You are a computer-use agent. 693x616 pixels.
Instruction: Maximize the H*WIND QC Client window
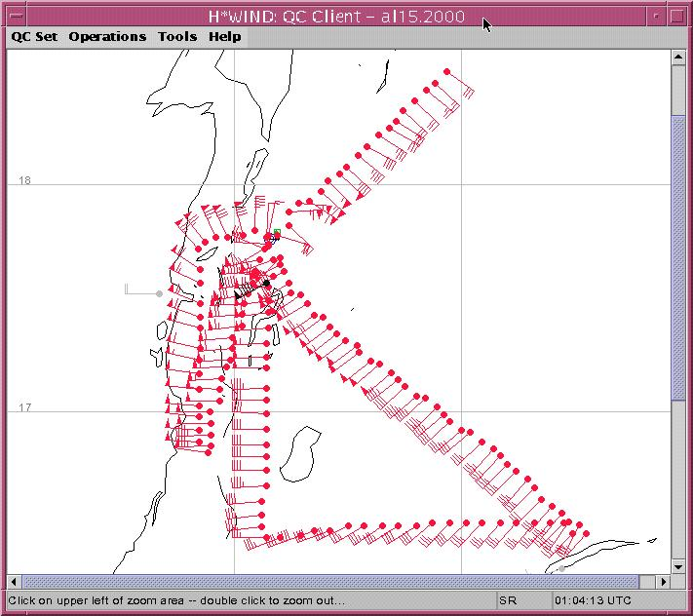click(676, 17)
